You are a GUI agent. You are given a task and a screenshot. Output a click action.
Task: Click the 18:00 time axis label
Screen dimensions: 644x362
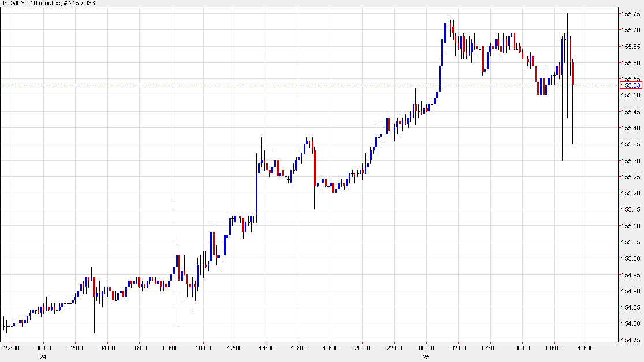pos(331,349)
